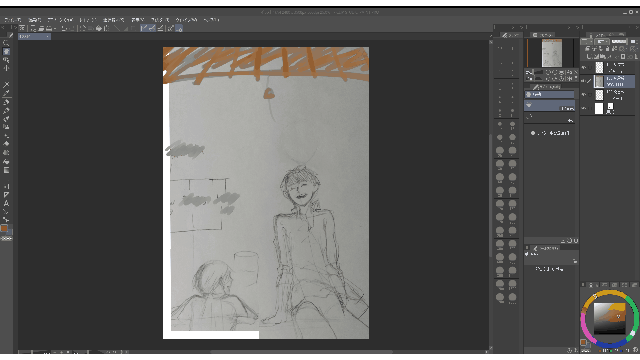Click the Fill icon in command bar
This screenshot has height=360, width=640.
click(x=99, y=28)
